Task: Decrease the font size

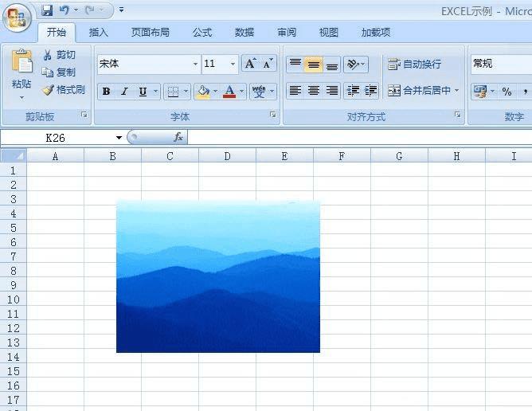Action: tap(268, 64)
